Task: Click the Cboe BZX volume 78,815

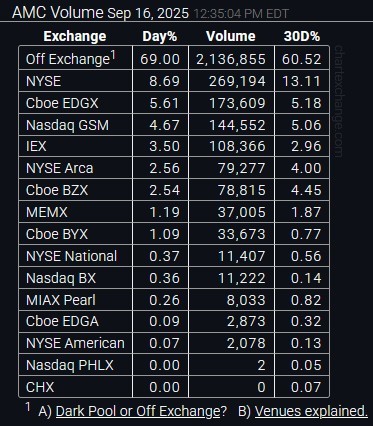Action: [242, 190]
